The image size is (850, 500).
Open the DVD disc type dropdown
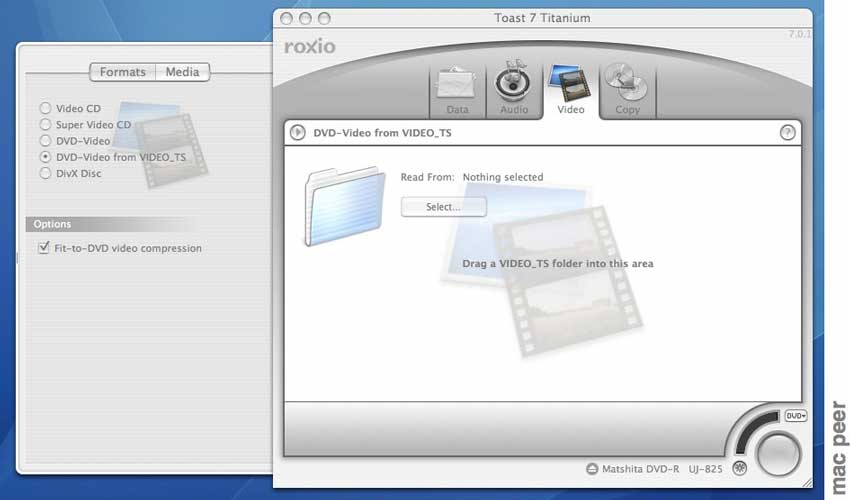coord(795,415)
